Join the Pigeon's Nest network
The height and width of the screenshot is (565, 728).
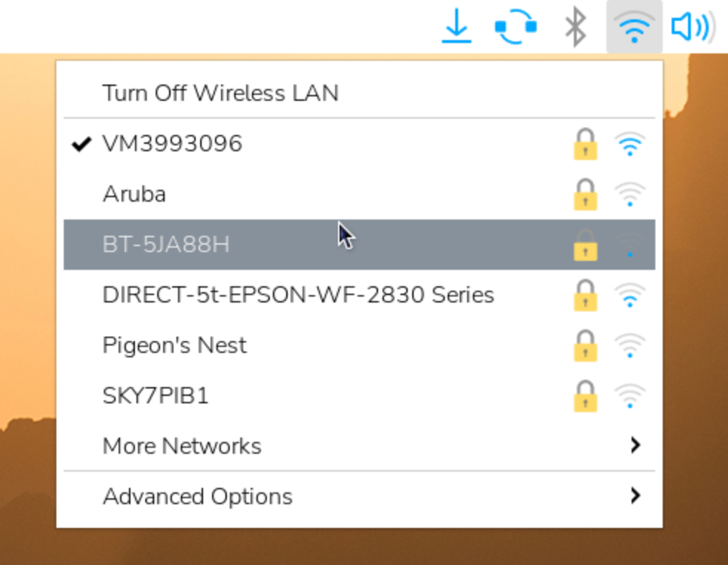tap(174, 346)
